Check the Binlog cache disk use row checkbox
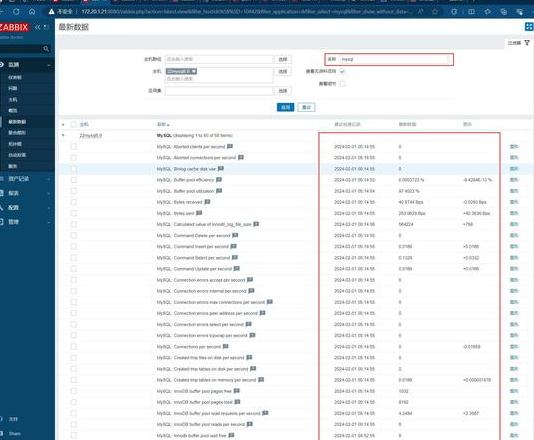The width and height of the screenshot is (534, 440). [74, 169]
